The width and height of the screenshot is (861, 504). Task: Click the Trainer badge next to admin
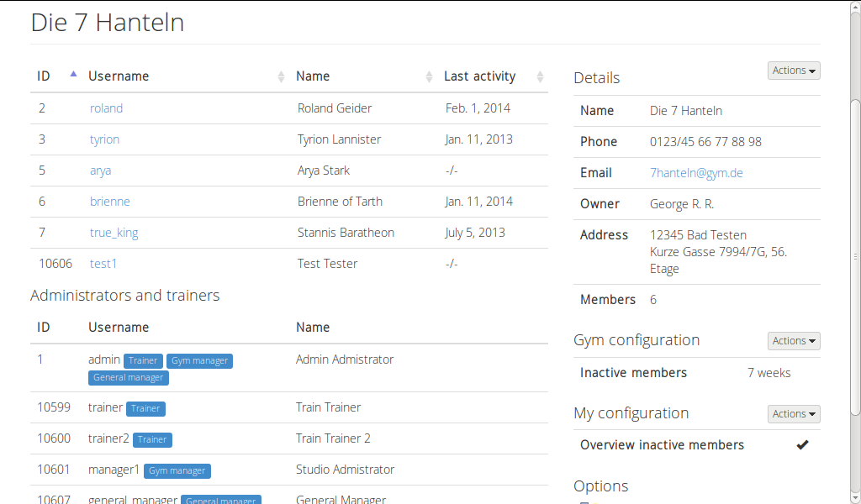click(x=143, y=360)
